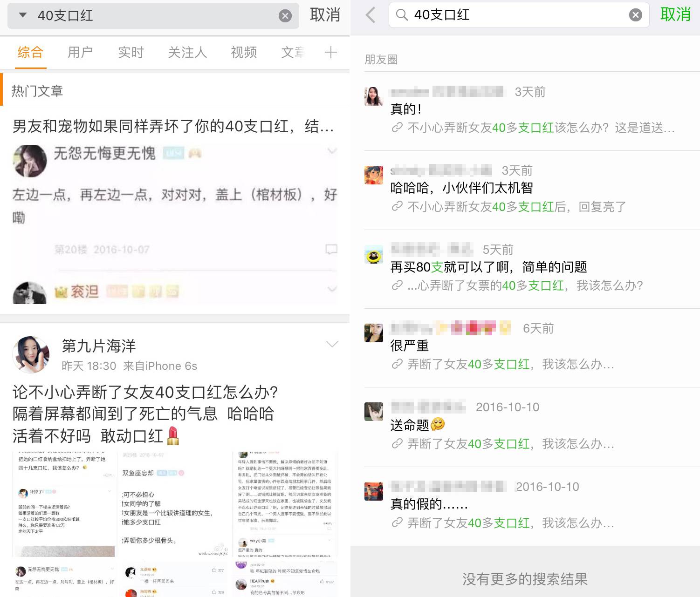
Task: Open the search type dropdown triangle
Action: tap(22, 15)
